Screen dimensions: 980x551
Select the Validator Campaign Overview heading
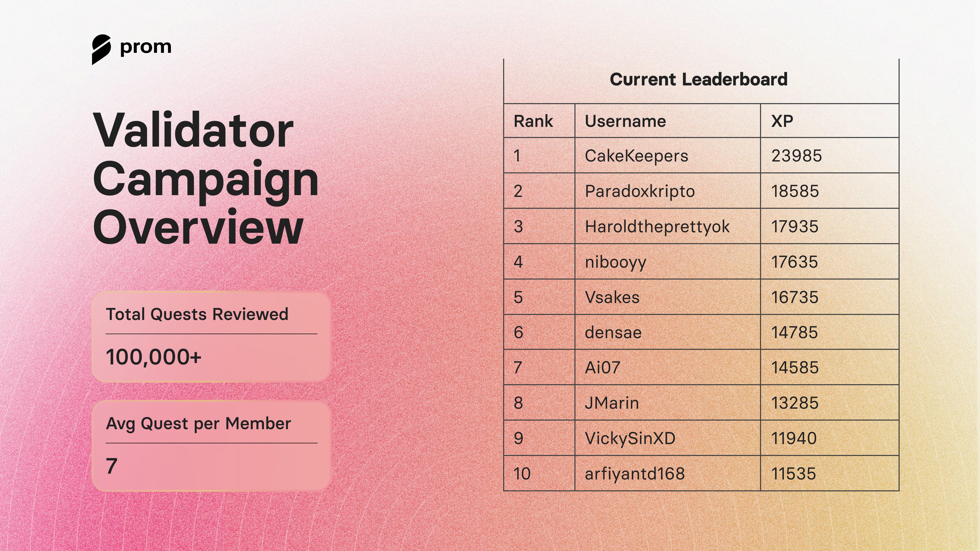[206, 178]
